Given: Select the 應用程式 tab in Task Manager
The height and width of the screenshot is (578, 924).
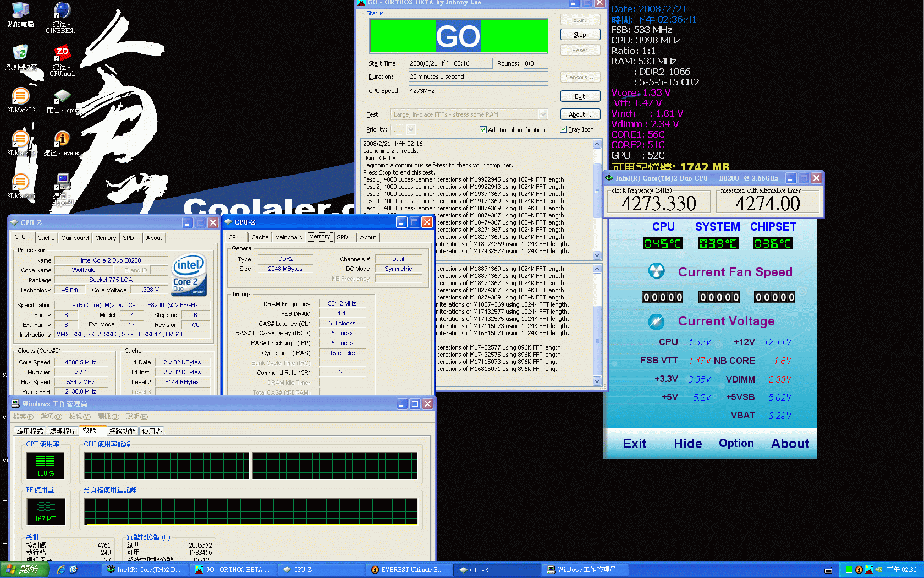Looking at the screenshot, I should click(x=30, y=431).
